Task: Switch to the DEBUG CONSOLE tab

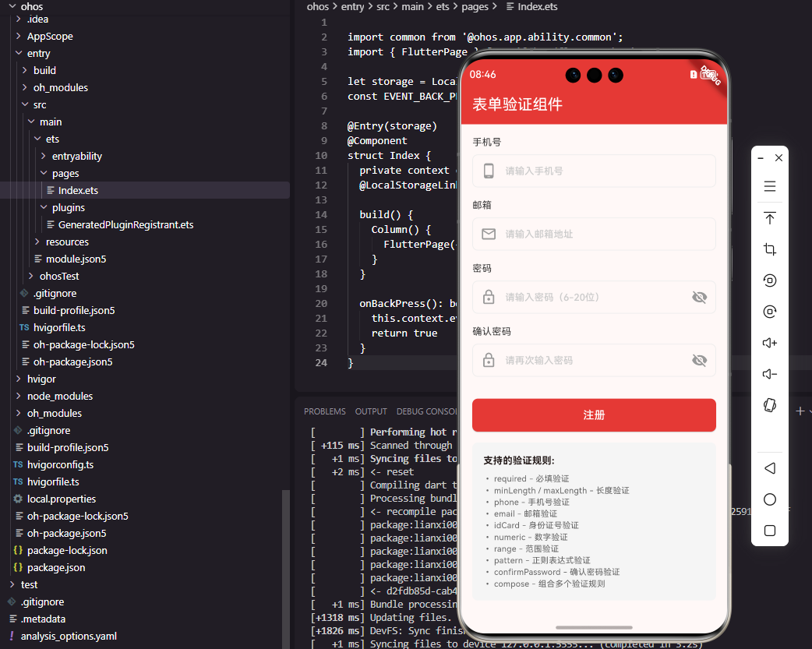Action: [x=427, y=411]
